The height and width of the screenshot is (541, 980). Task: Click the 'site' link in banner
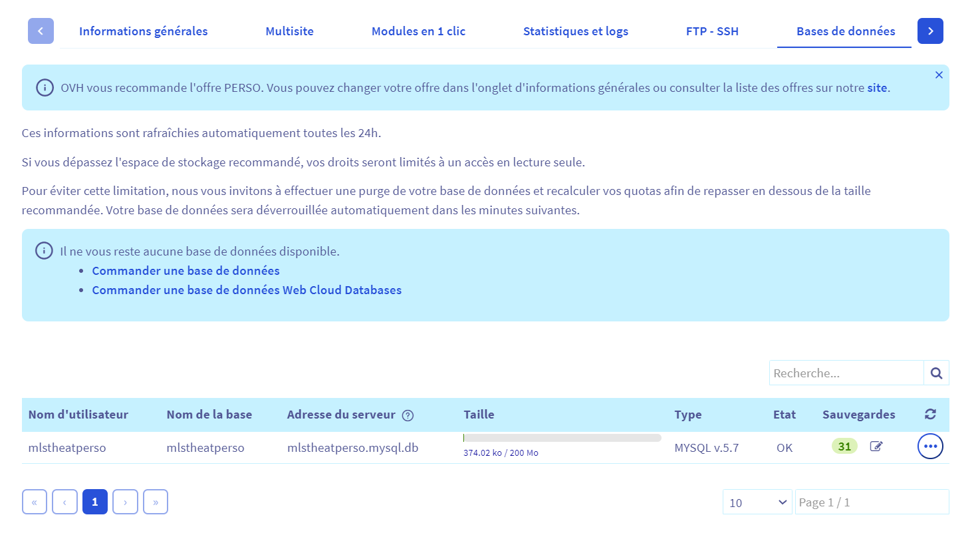[x=877, y=88]
